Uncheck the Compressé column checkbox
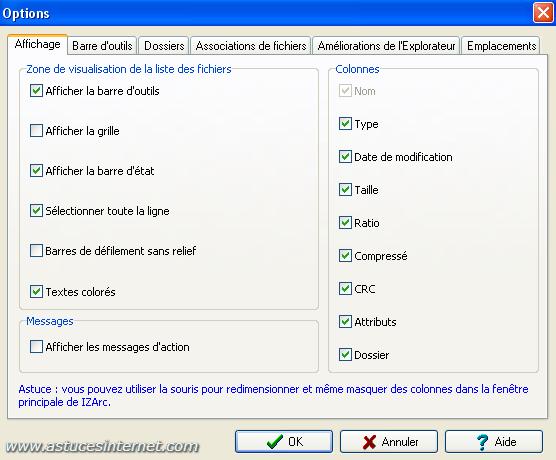This screenshot has width=556, height=460. (345, 256)
